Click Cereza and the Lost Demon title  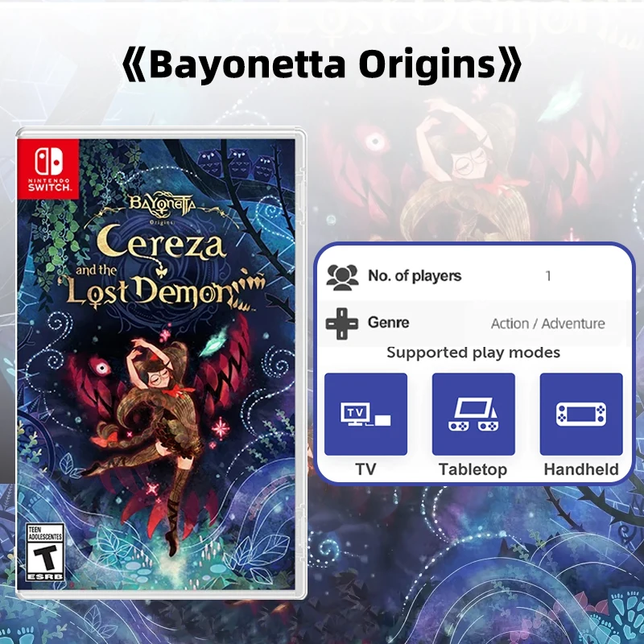[164, 267]
